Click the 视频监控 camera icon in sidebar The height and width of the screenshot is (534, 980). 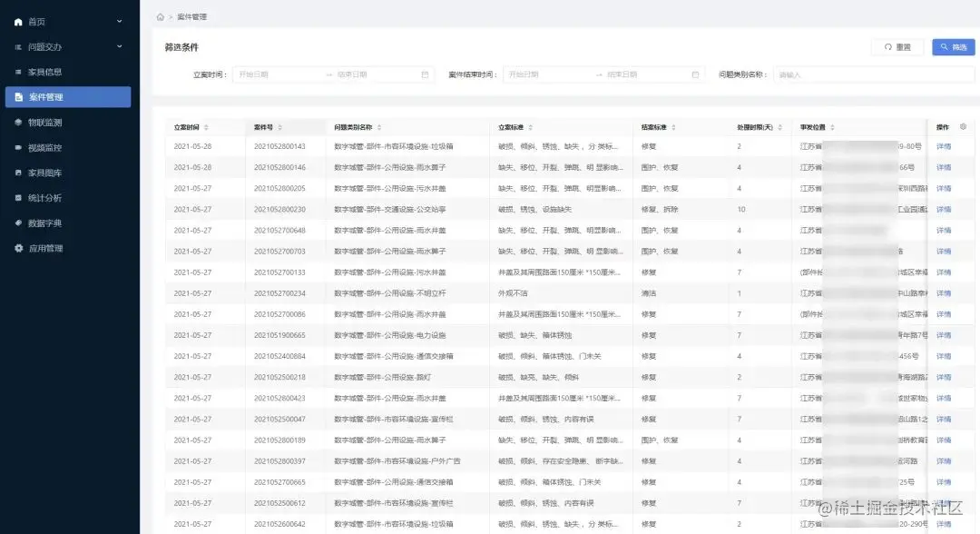(18, 147)
